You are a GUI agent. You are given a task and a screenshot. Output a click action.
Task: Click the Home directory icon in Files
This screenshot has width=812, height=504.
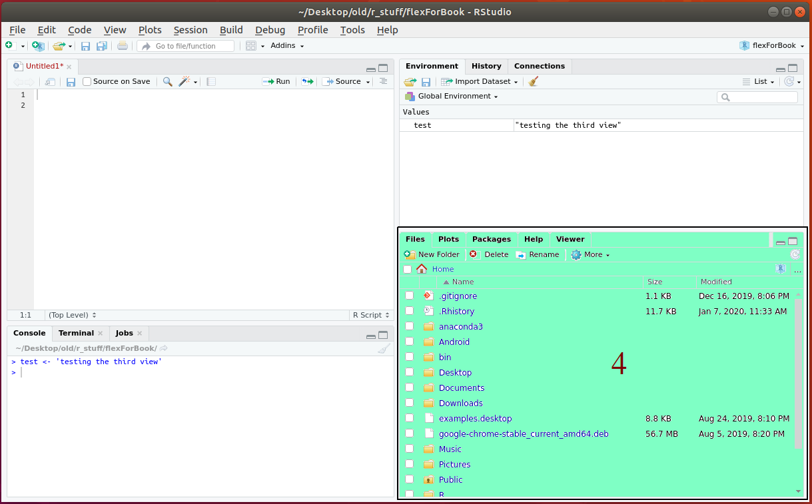click(422, 269)
